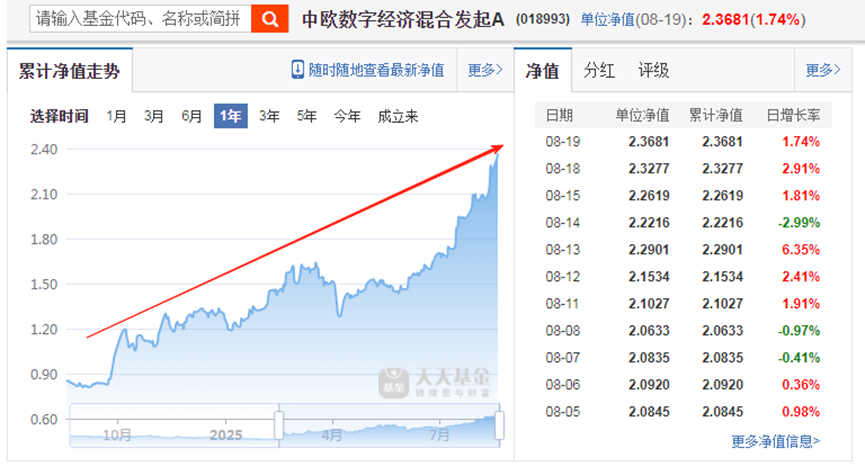The image size is (865, 466).
Task: Click the 10月 label in chart navigator
Action: (x=117, y=435)
